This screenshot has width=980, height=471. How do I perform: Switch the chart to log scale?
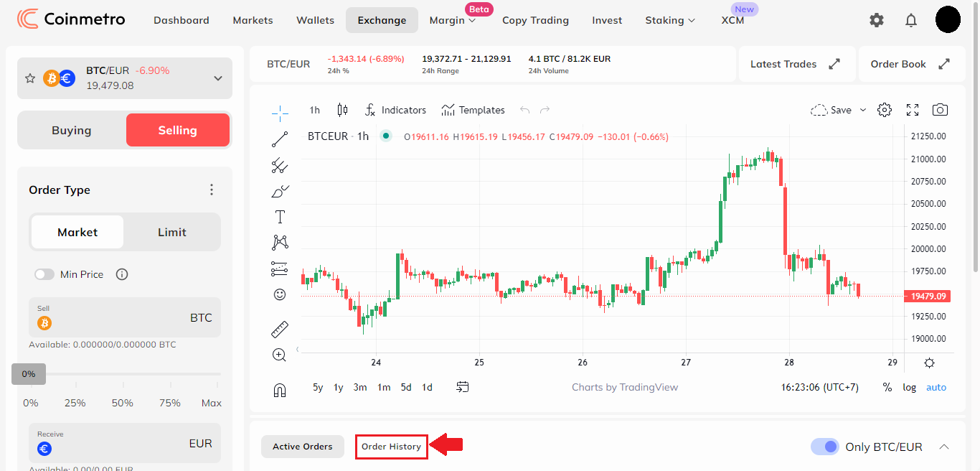point(909,387)
